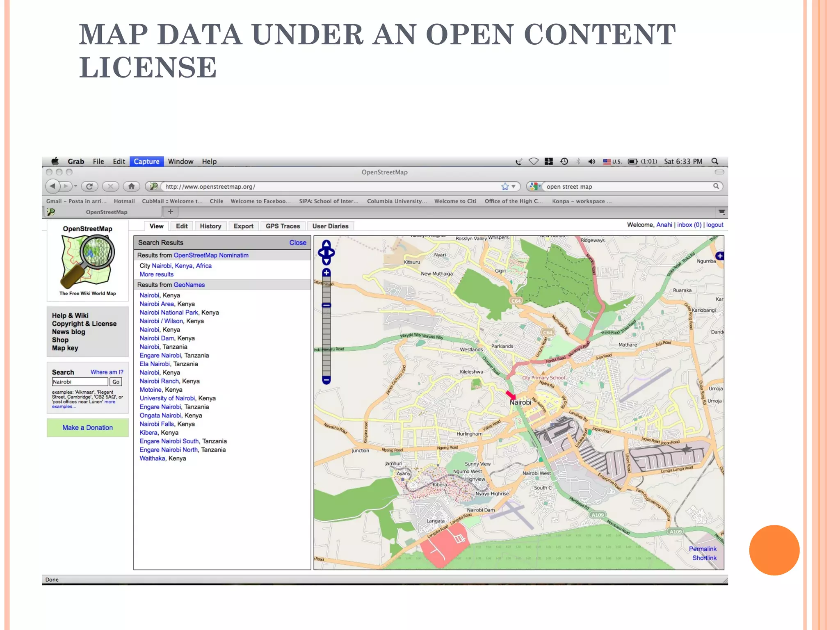This screenshot has width=840, height=630.
Task: Click the map zoom level slider handle
Action: 326,305
